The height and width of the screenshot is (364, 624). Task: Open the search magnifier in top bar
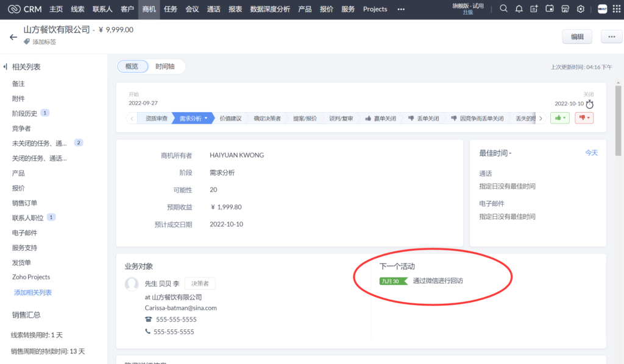[503, 9]
